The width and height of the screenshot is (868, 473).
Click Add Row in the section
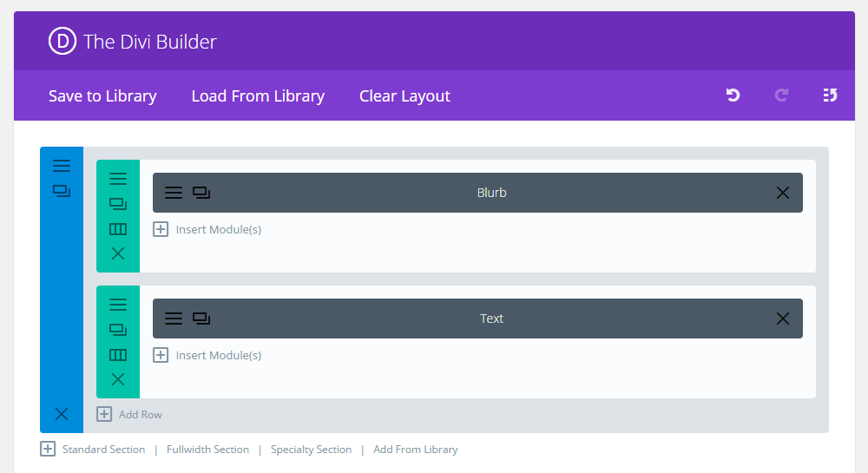tap(129, 414)
